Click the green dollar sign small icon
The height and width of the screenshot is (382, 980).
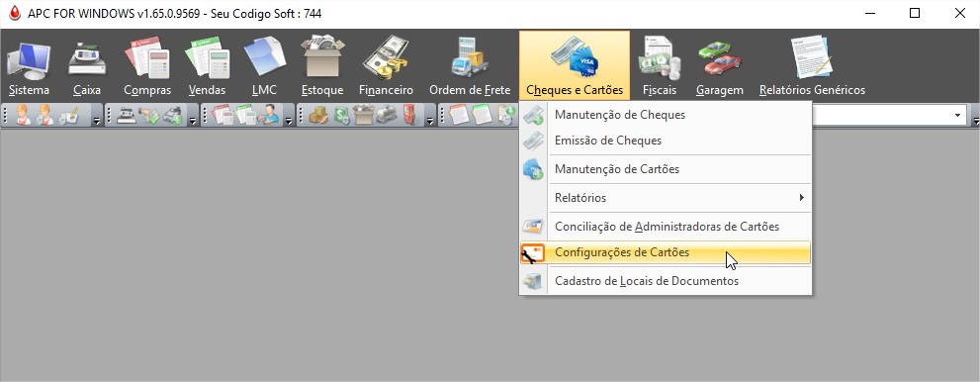[x=341, y=116]
